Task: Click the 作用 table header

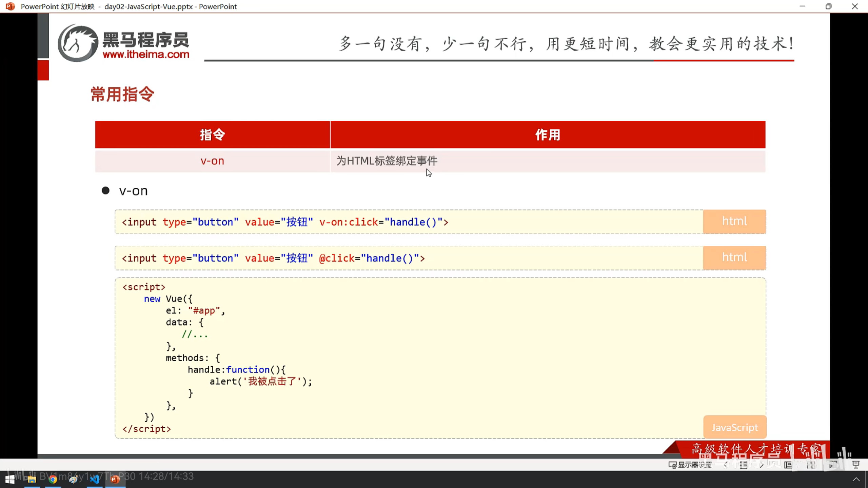Action: (x=548, y=135)
